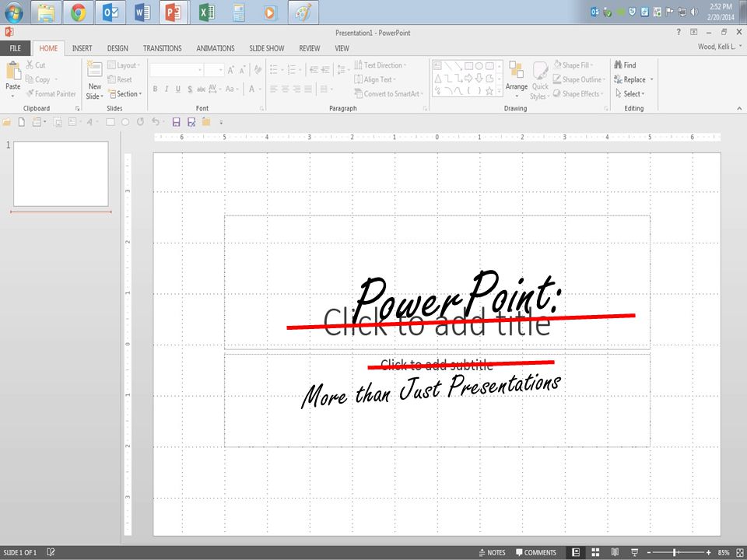Switch to Slide Sorter view in status bar
The width and height of the screenshot is (747, 560).
pos(595,552)
